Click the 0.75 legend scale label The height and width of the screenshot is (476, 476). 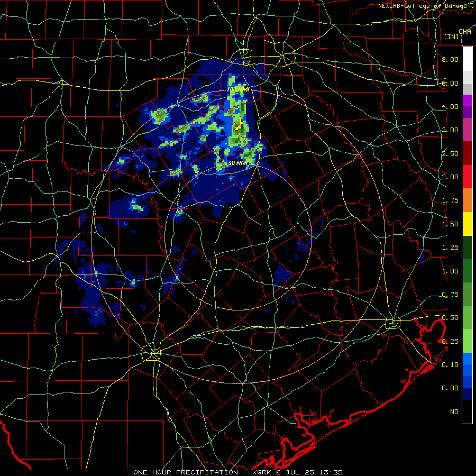pyautogui.click(x=450, y=295)
